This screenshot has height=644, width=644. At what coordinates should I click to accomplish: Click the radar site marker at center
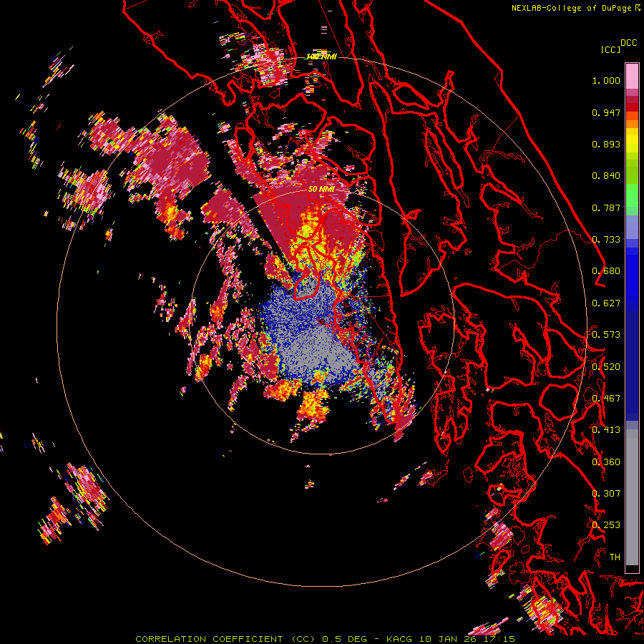coord(321,321)
